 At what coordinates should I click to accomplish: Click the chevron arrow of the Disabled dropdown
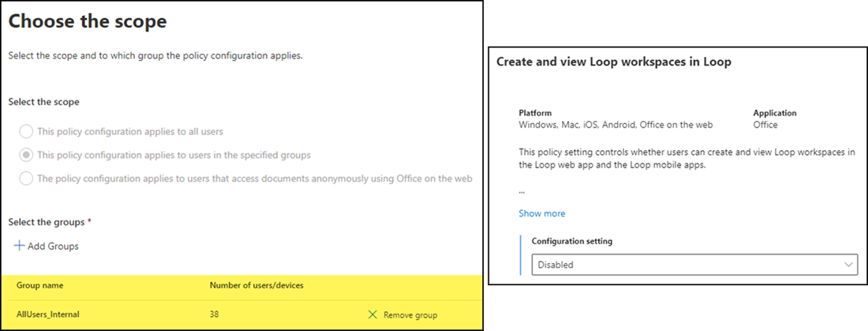[848, 265]
